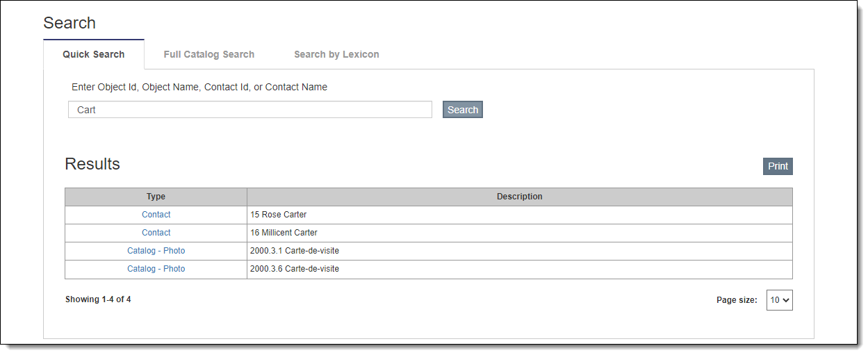Select the 2000.3.6 Carte-de-visite description

pos(295,269)
